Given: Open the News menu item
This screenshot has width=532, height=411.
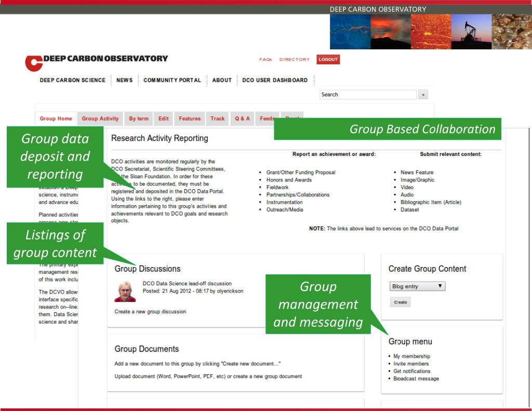Looking at the screenshot, I should click(125, 80).
